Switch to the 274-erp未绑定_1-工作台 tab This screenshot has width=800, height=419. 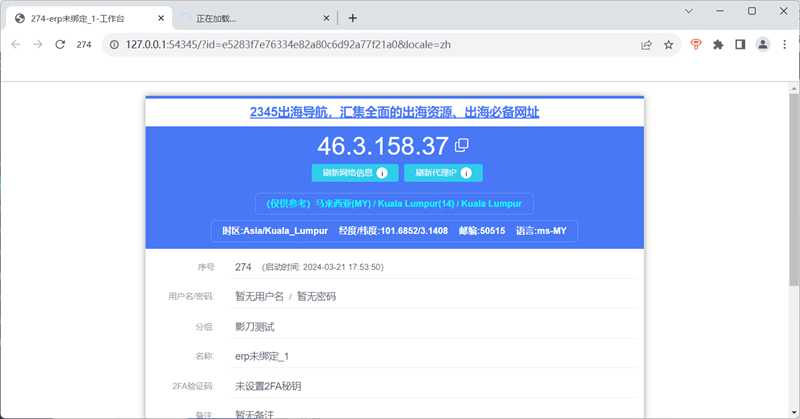[90, 18]
